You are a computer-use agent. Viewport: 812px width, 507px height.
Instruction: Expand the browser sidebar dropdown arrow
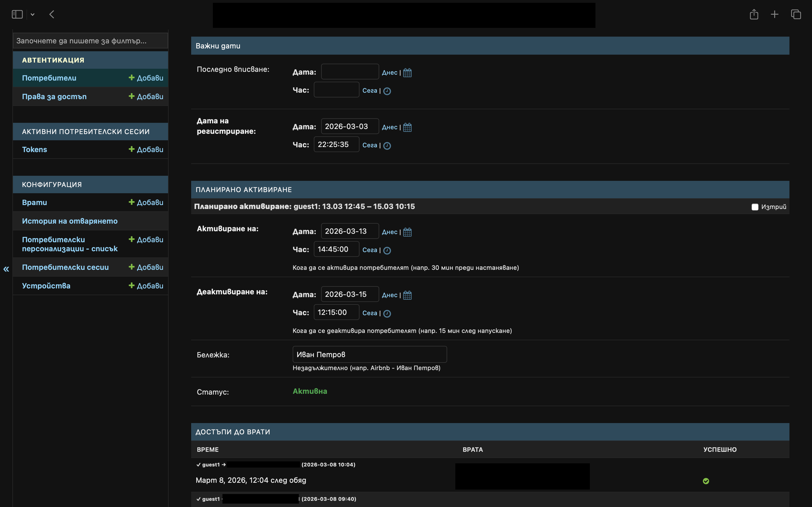point(32,14)
